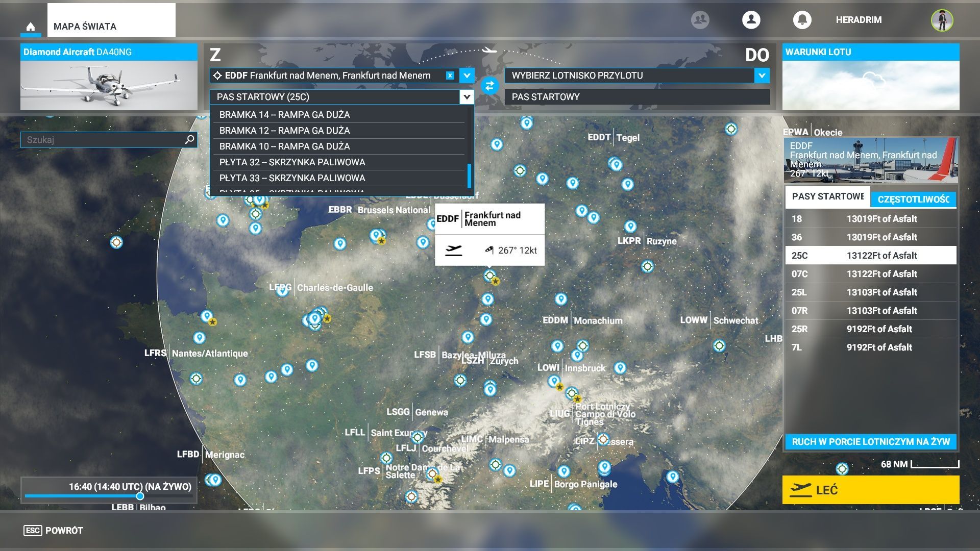The width and height of the screenshot is (980, 551).
Task: Select runway 07R row
Action: point(871,311)
